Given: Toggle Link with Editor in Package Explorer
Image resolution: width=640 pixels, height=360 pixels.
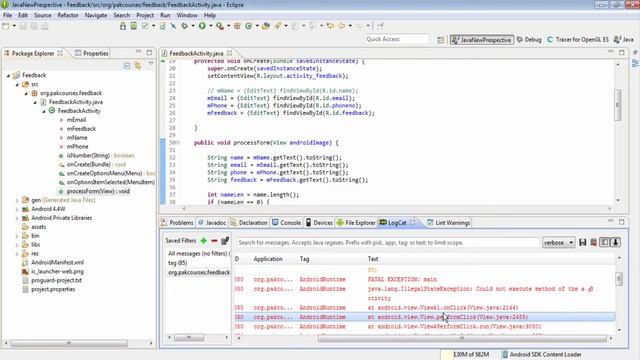Looking at the screenshot, I should tap(138, 66).
